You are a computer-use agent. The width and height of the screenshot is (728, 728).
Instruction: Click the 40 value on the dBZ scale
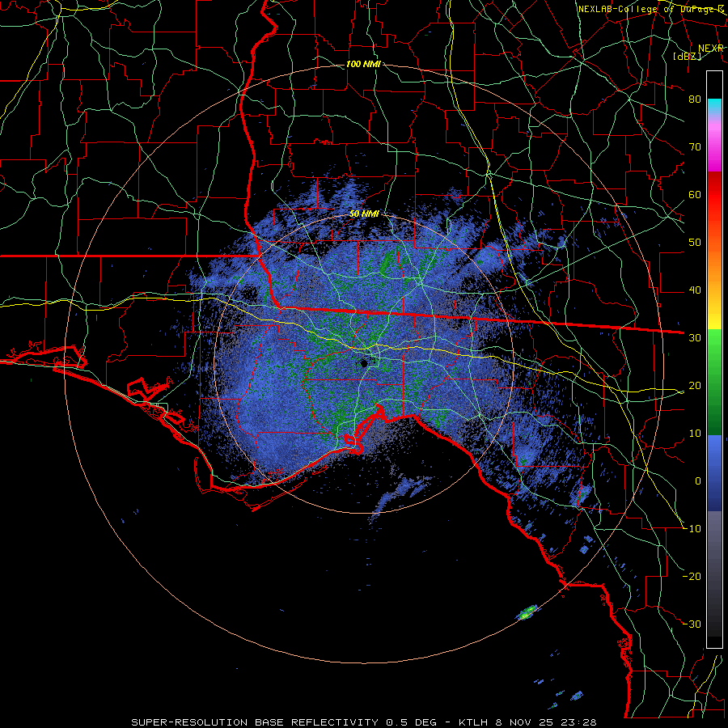[x=695, y=290]
